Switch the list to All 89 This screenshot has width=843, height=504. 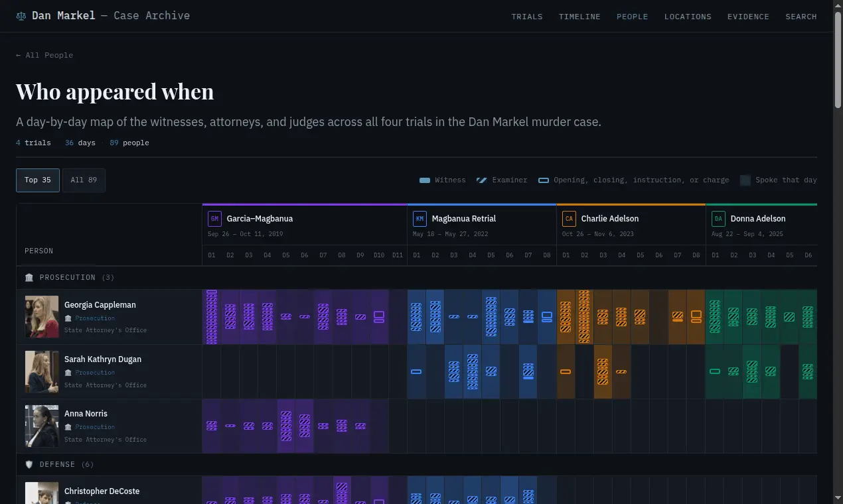(84, 180)
